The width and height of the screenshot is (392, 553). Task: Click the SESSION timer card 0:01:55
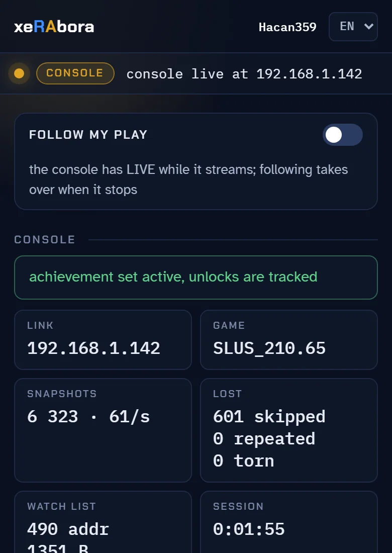(x=288, y=522)
